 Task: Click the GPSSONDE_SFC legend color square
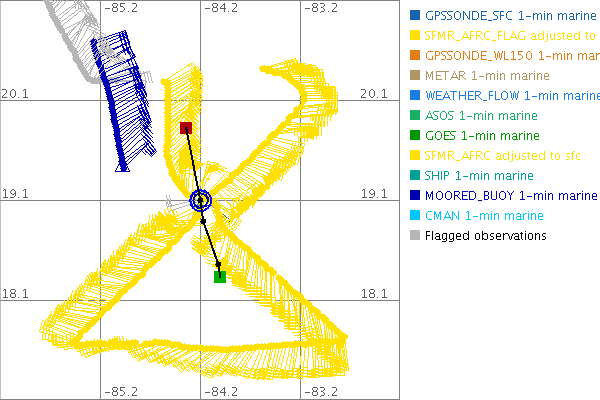(415, 16)
